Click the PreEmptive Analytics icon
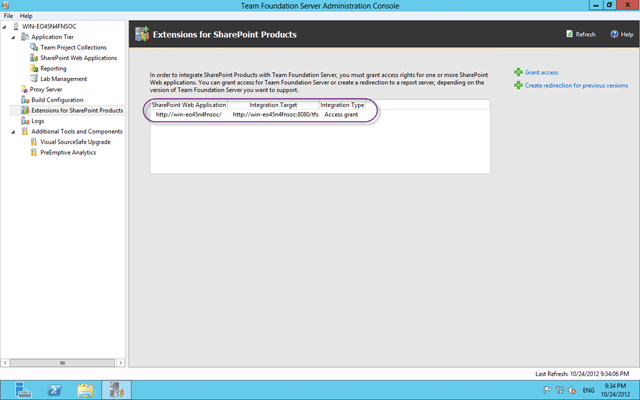The image size is (640, 400). click(x=34, y=152)
